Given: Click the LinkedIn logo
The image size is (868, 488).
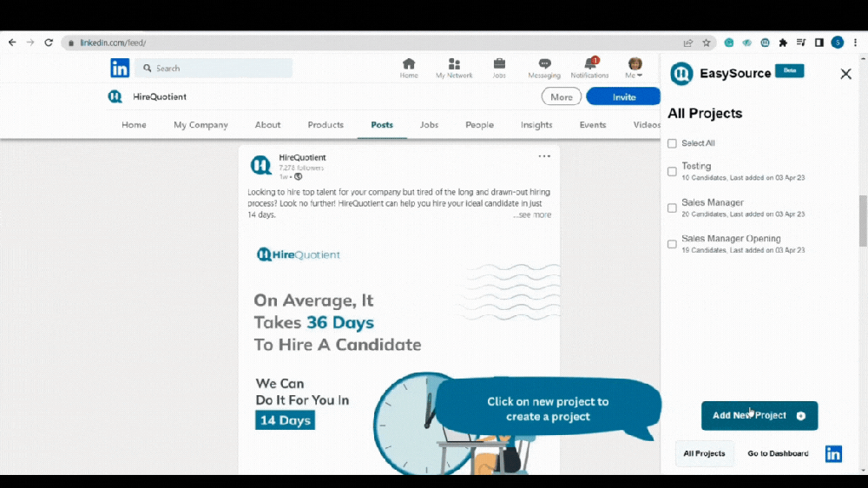Looking at the screenshot, I should coord(120,68).
